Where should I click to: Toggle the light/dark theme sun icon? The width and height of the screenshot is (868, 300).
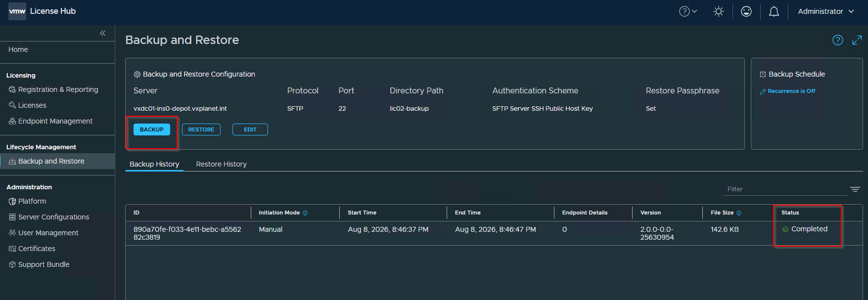pos(719,11)
